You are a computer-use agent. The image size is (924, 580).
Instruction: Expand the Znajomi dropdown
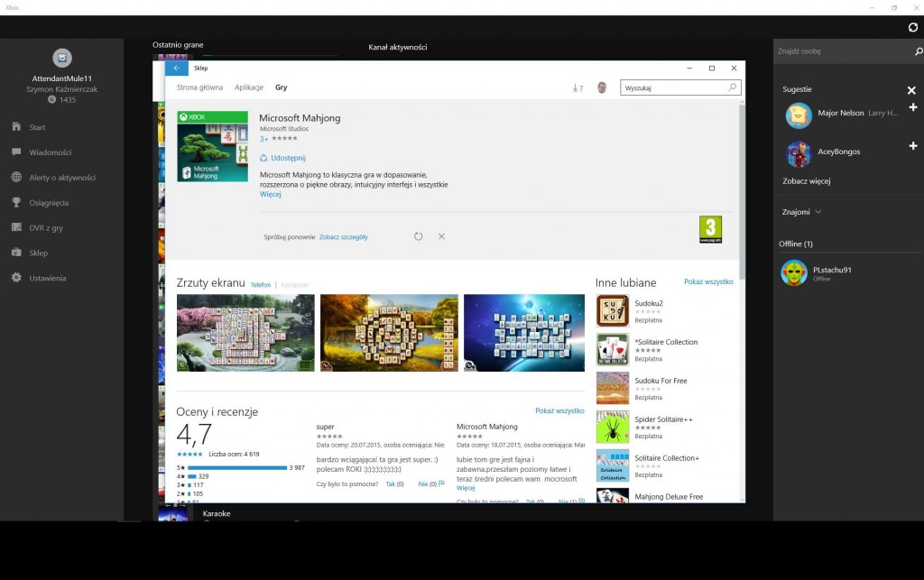coord(801,212)
